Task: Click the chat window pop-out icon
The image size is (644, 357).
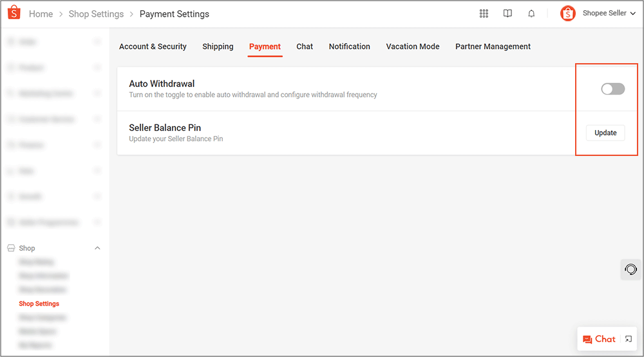Action: point(629,339)
